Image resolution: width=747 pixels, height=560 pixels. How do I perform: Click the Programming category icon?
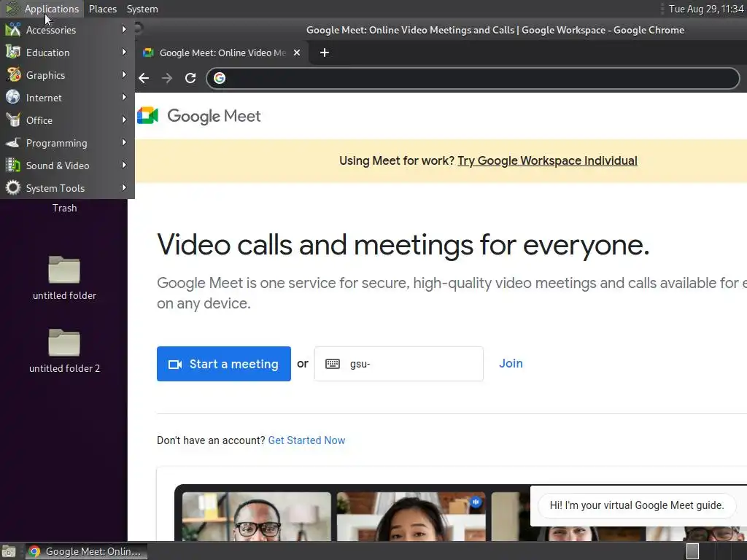pos(13,143)
